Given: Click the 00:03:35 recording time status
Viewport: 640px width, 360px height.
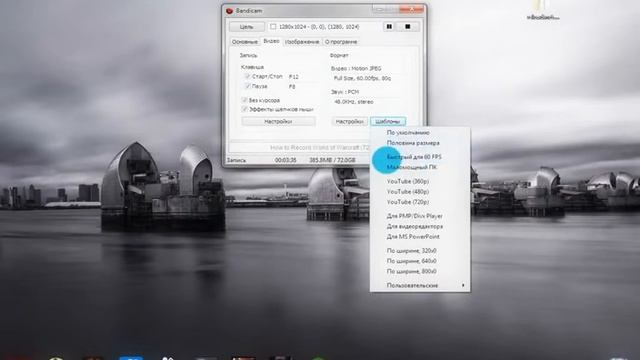Looking at the screenshot, I should pos(286,160).
